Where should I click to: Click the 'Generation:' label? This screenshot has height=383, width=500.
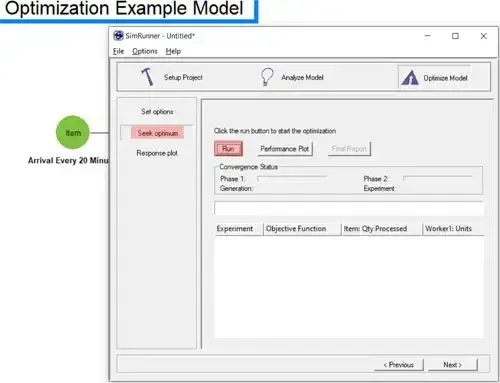(x=236, y=188)
